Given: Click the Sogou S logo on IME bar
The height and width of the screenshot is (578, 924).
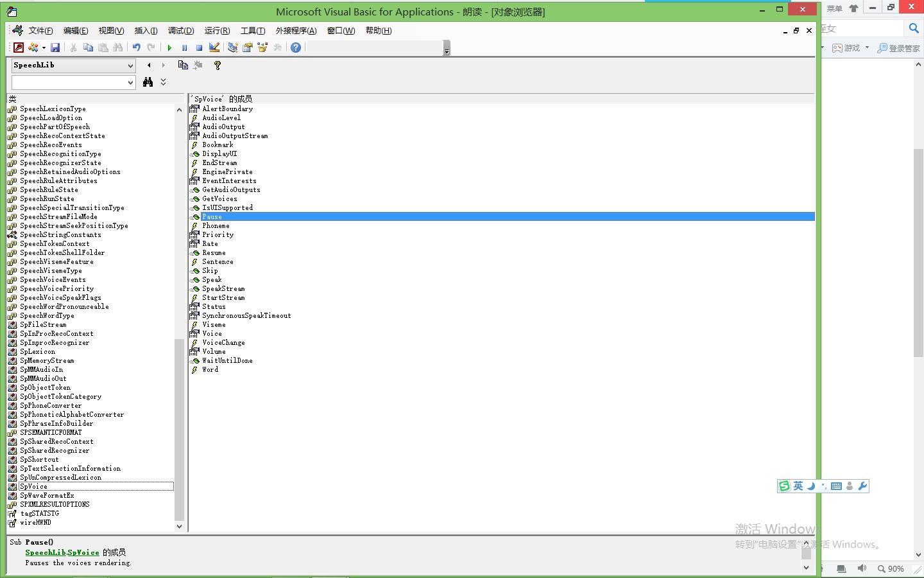Looking at the screenshot, I should coord(784,486).
